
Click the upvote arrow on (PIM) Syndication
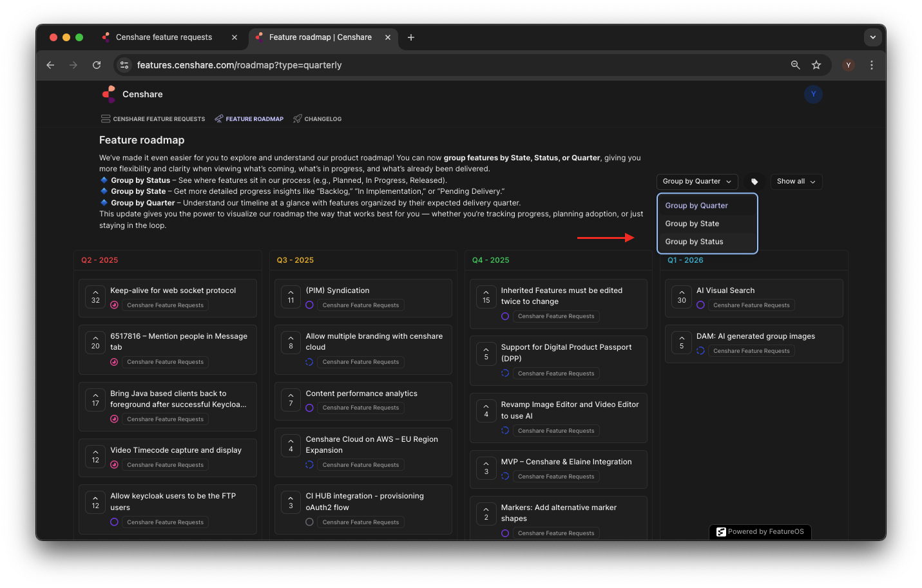pos(291,293)
